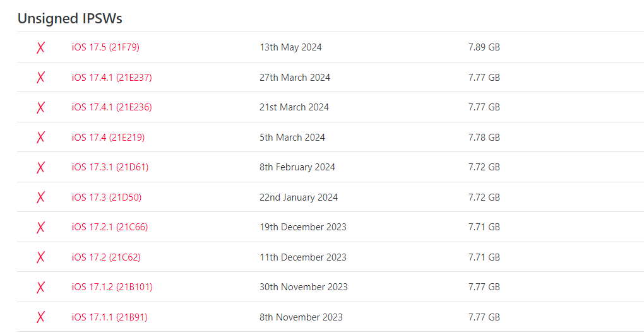Follow the iOS 17.2 (21C62) link
The width and height of the screenshot is (644, 335).
(106, 257)
